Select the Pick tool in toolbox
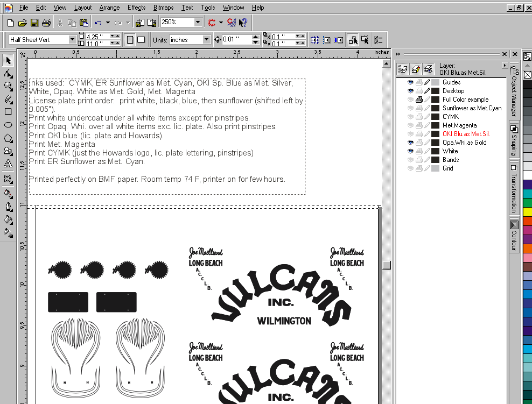 pyautogui.click(x=8, y=60)
